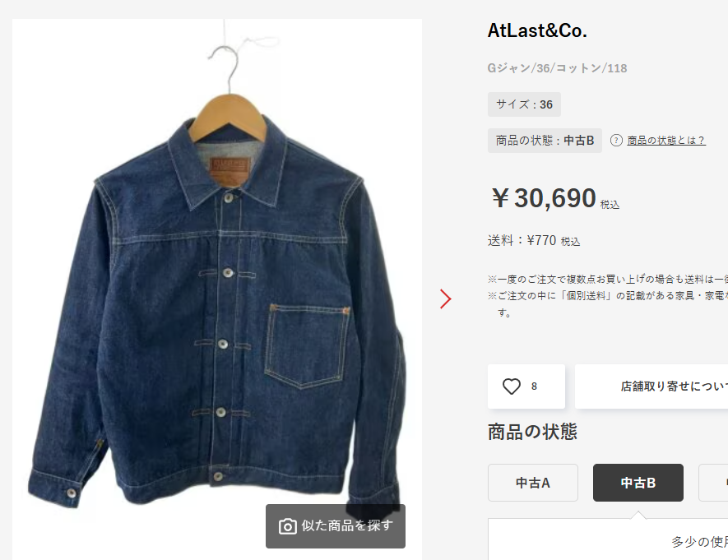Select the 中古A condition tab

[x=533, y=483]
